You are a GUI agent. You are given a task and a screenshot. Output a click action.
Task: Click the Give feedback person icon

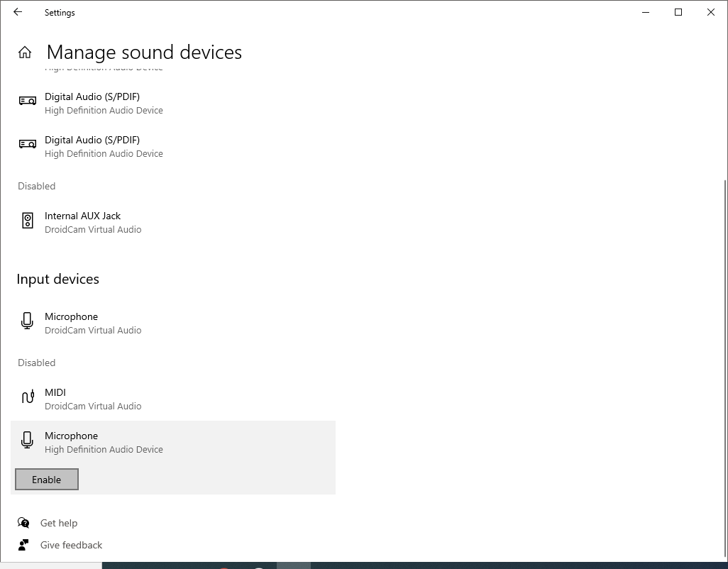point(23,545)
